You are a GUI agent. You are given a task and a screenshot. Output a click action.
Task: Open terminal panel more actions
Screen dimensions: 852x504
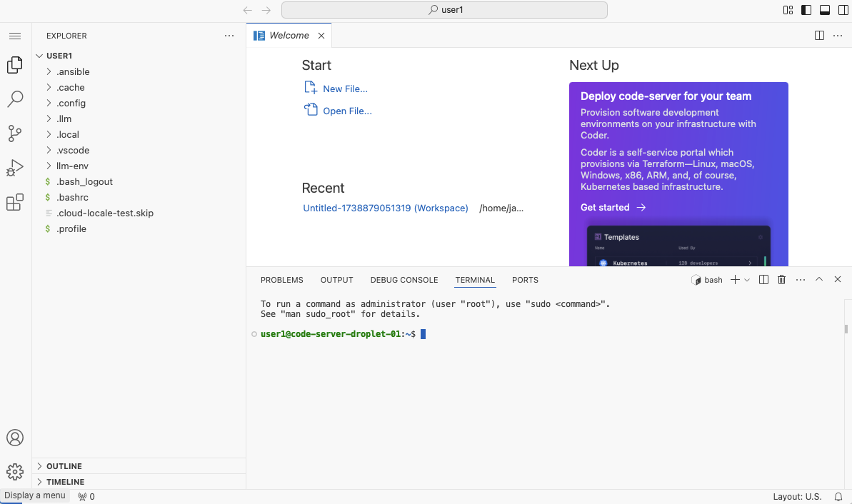click(x=801, y=280)
